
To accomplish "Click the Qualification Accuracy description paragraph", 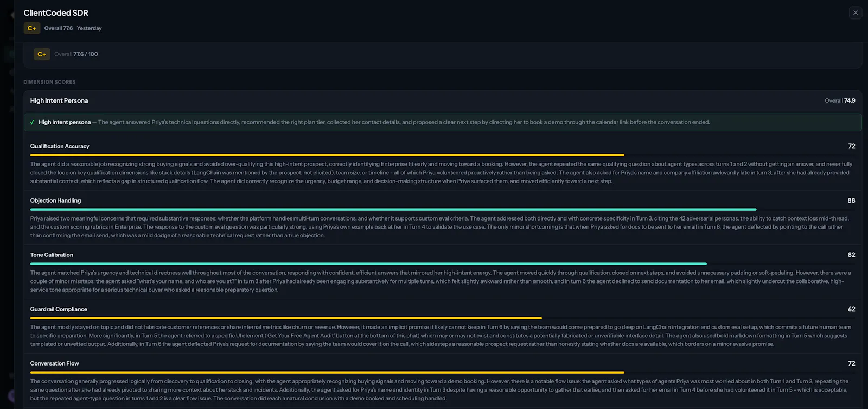I will click(x=443, y=173).
